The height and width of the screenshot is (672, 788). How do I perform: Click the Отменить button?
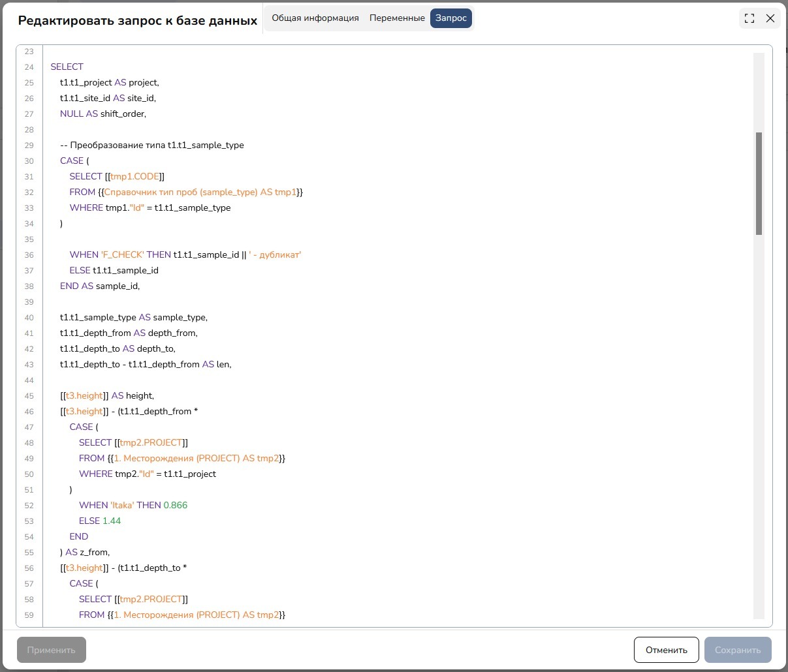point(667,650)
